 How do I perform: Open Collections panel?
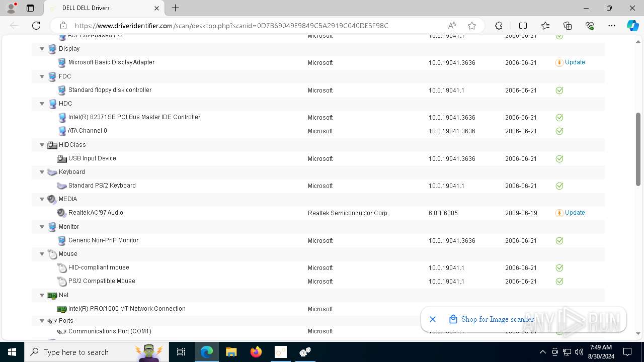pyautogui.click(x=568, y=26)
